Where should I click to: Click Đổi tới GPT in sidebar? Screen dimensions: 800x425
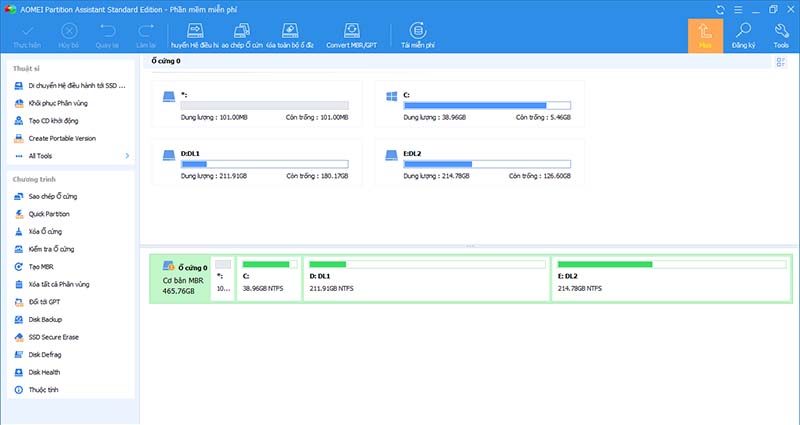coord(37,302)
